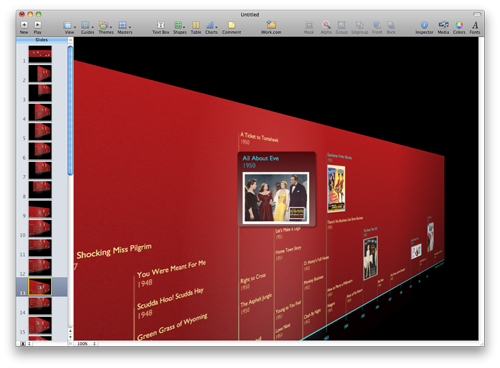Viewport: 500px width, 368px height.
Task: Select the All About Eve photo
Action: 276,197
